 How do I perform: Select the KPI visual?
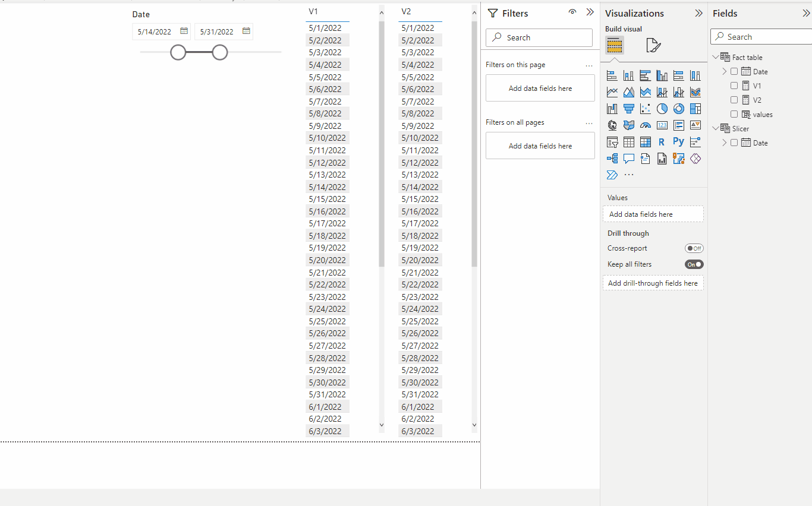click(x=695, y=125)
